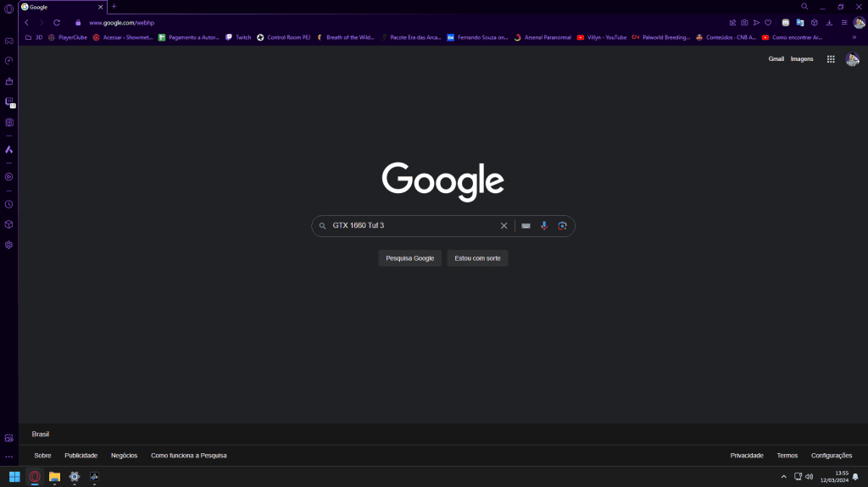Open the Gmail link

(x=776, y=58)
